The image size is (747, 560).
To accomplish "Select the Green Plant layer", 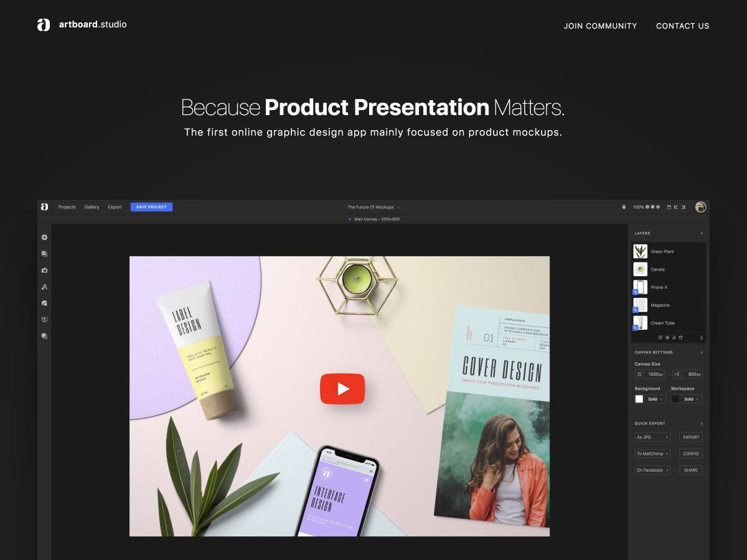I will [x=669, y=251].
